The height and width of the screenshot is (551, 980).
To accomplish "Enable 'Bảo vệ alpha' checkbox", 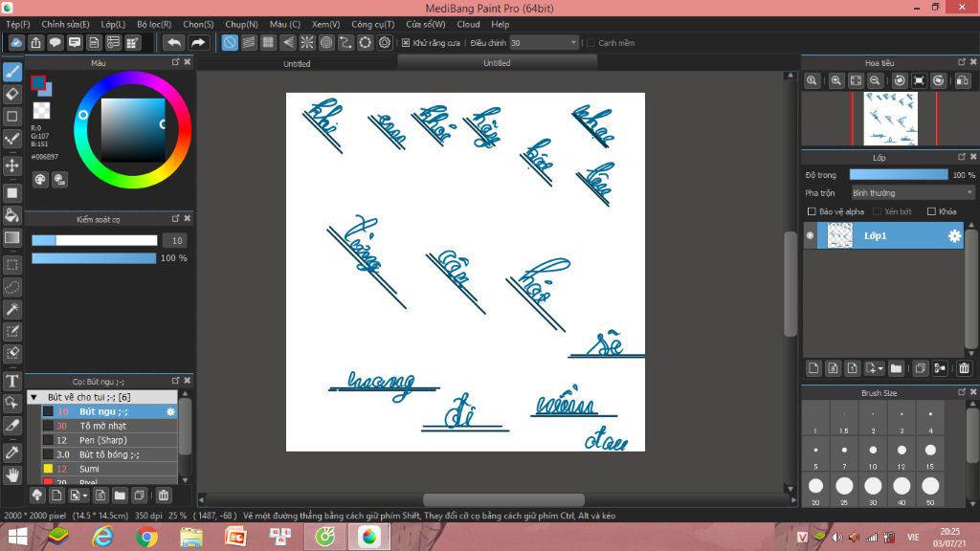I will [x=812, y=211].
